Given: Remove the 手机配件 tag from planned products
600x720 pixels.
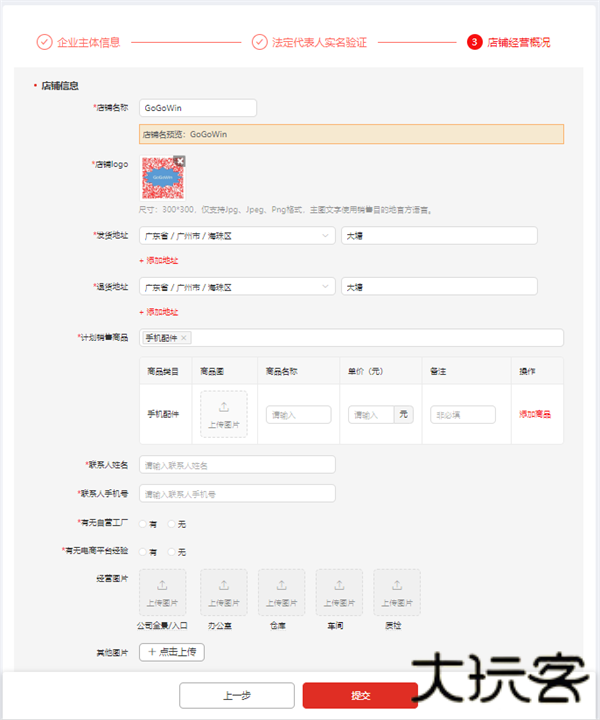Looking at the screenshot, I should [x=184, y=338].
